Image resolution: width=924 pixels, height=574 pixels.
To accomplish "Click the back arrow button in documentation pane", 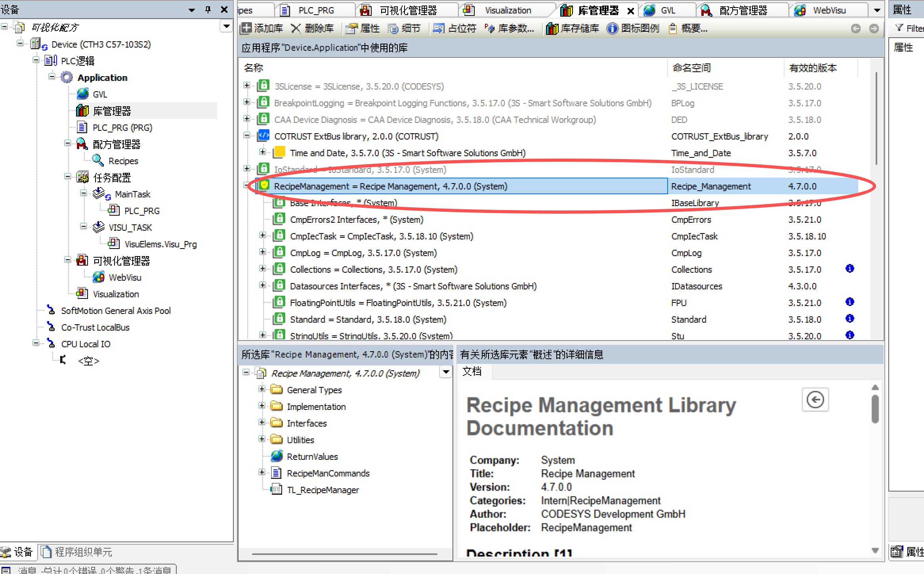I will point(815,400).
